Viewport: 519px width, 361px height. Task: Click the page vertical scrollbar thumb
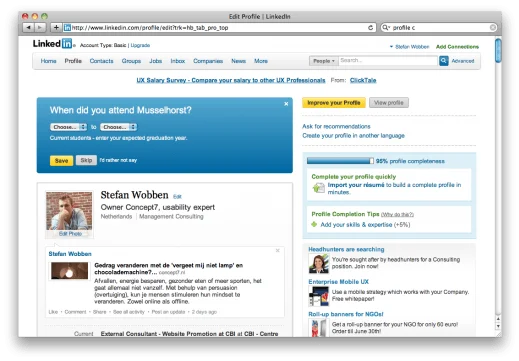coord(498,51)
